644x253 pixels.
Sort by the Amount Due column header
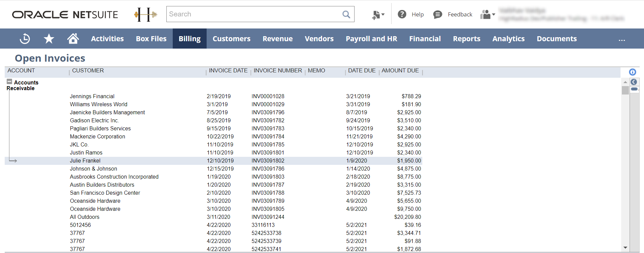pos(400,71)
